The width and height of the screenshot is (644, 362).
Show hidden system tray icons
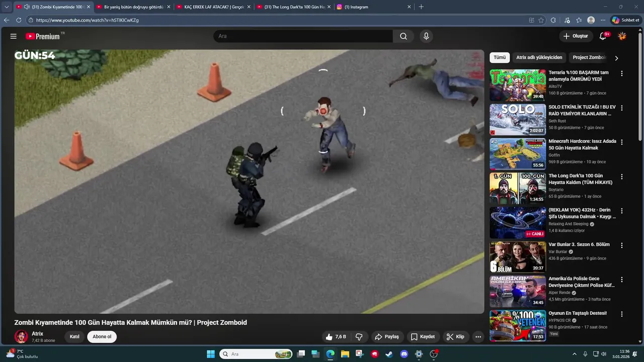pyautogui.click(x=575, y=354)
